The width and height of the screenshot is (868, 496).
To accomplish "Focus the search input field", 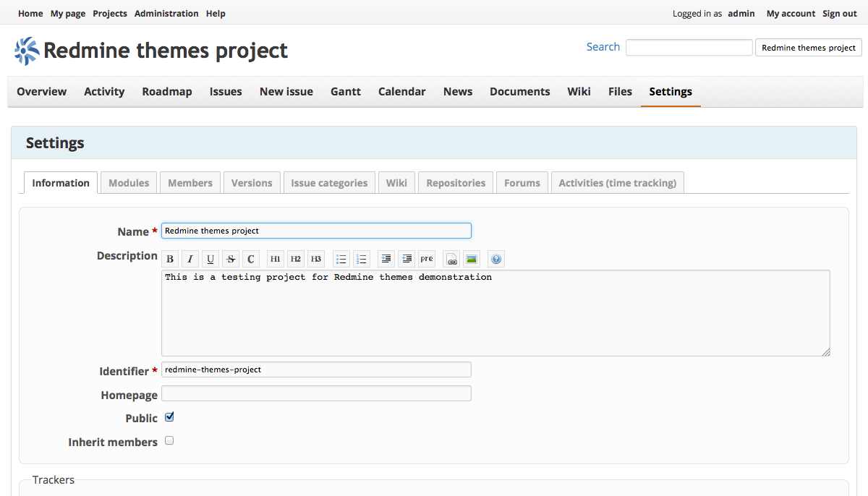I will (x=689, y=48).
